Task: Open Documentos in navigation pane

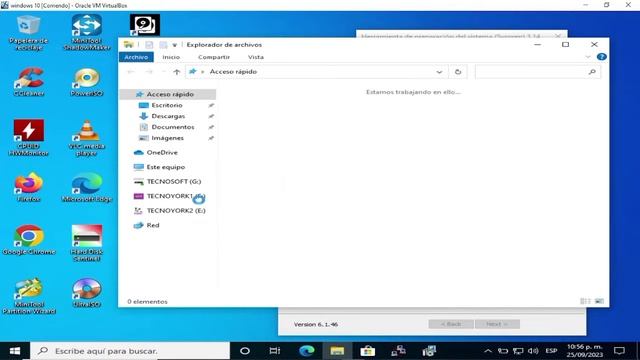Action: pos(172,127)
